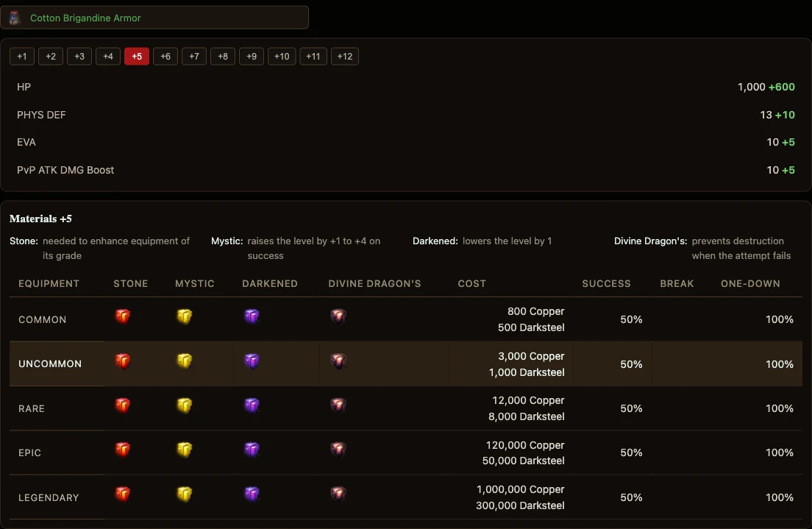
Task: Click the Divine Dragon's icon in Common row
Action: click(338, 316)
